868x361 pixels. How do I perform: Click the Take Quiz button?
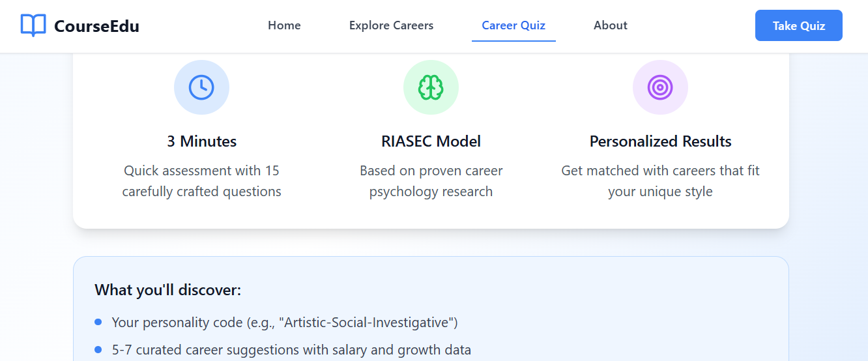point(799,25)
